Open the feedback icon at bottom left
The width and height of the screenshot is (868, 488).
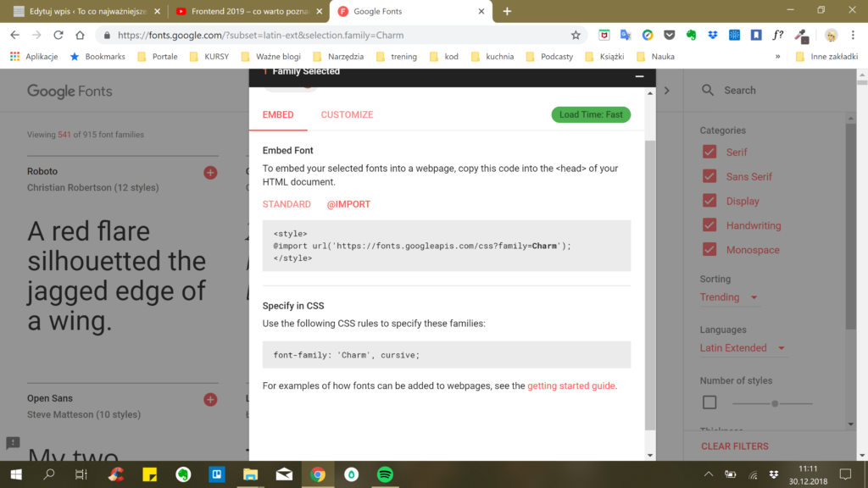13,443
